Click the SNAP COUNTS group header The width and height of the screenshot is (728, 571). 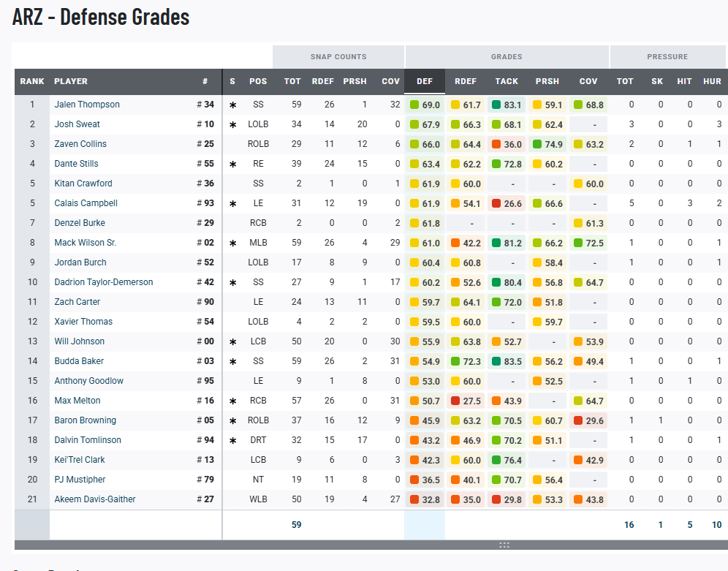(338, 56)
